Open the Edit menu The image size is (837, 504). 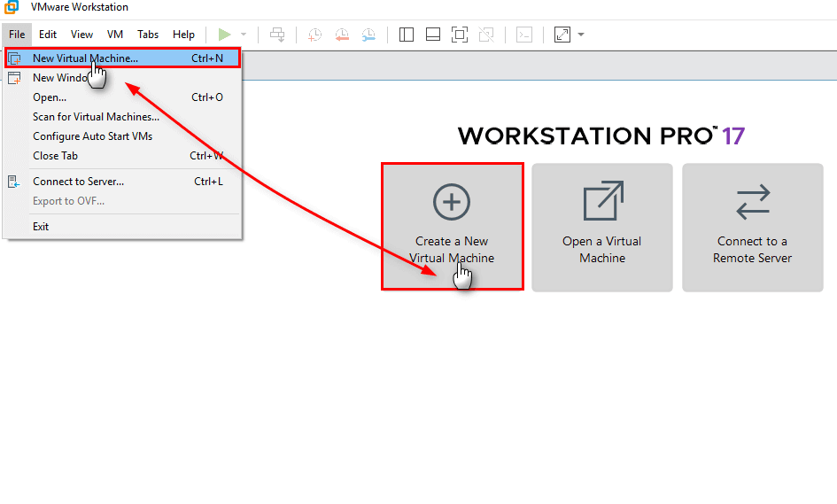pyautogui.click(x=48, y=35)
